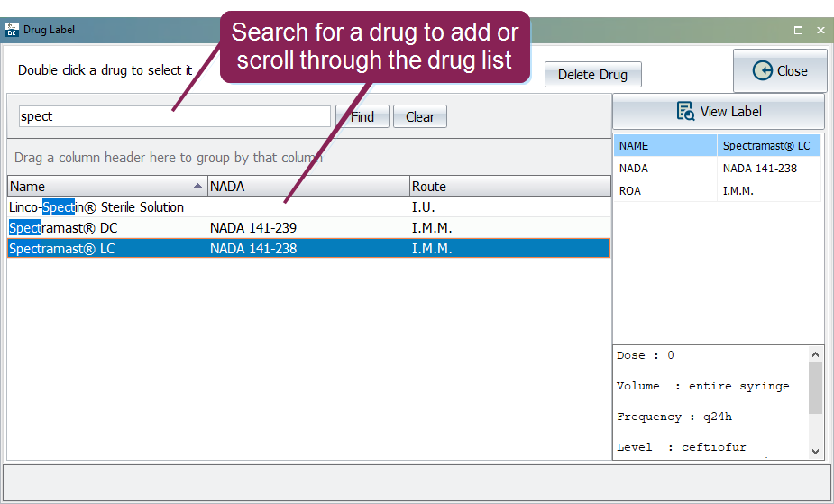Click the search field containing 'spect'
This screenshot has width=834, height=504.
coord(174,116)
